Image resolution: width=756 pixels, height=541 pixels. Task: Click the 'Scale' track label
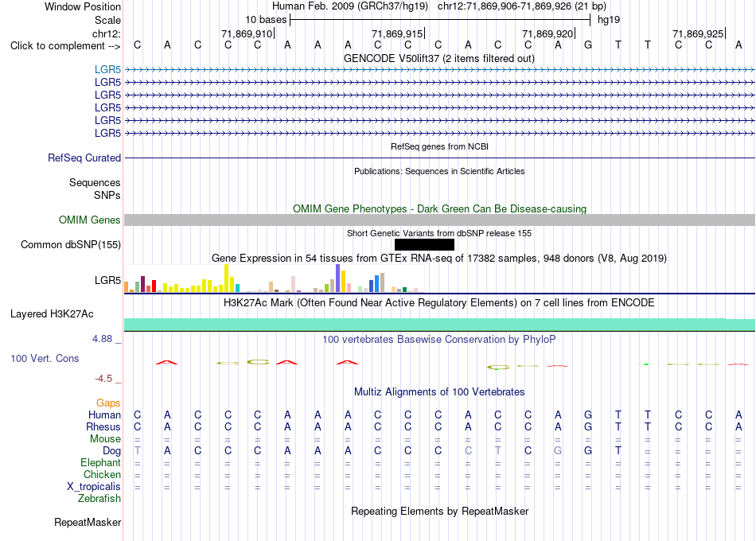coord(107,20)
